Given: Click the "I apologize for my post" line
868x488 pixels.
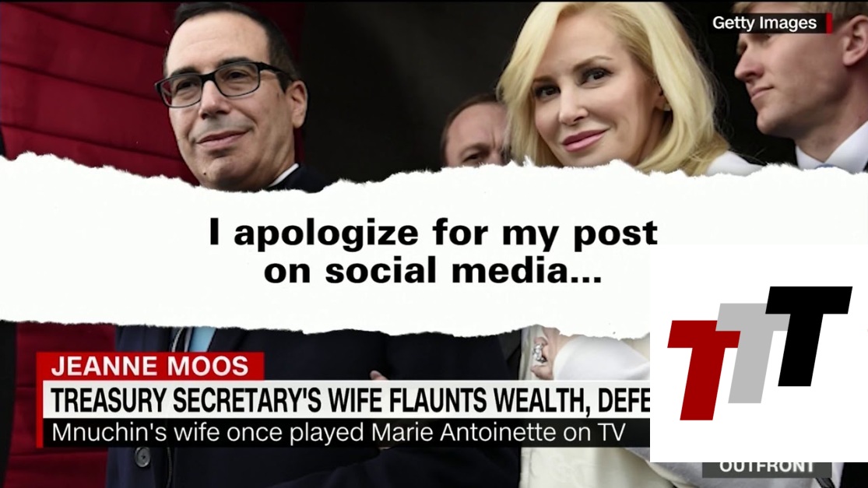Looking at the screenshot, I should [x=433, y=233].
